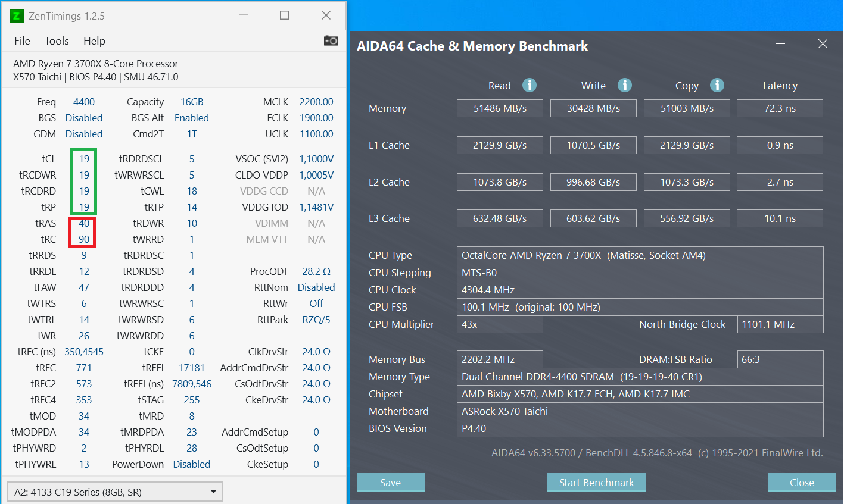Click the green ZenTimings app icon

(x=17, y=16)
